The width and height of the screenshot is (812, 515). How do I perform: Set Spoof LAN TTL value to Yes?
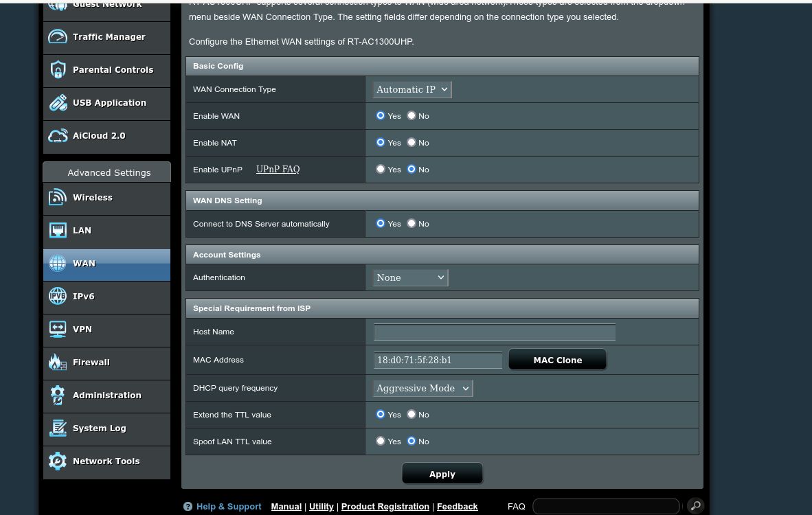(x=381, y=441)
